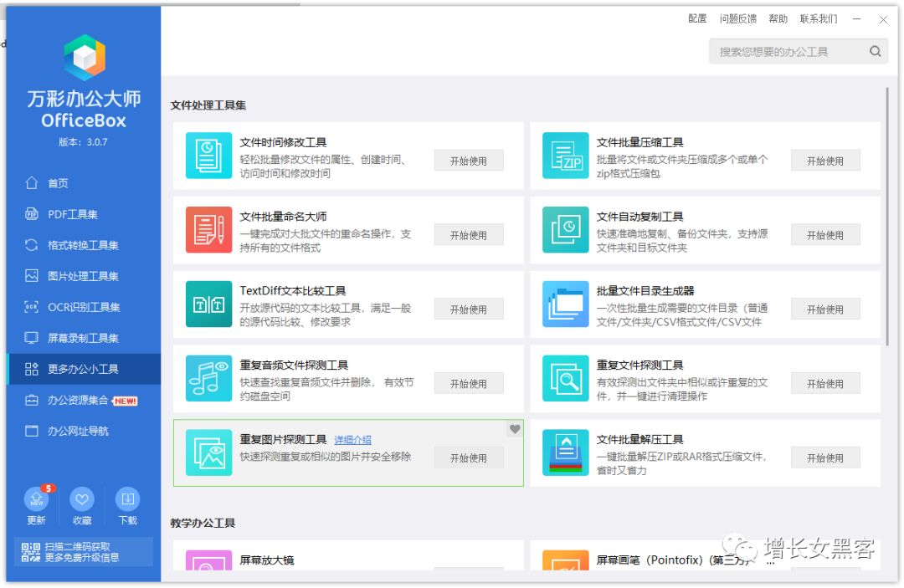Click 开始使用 for 文件时间修改工具
Viewport: 904px width, 588px height.
click(x=469, y=161)
